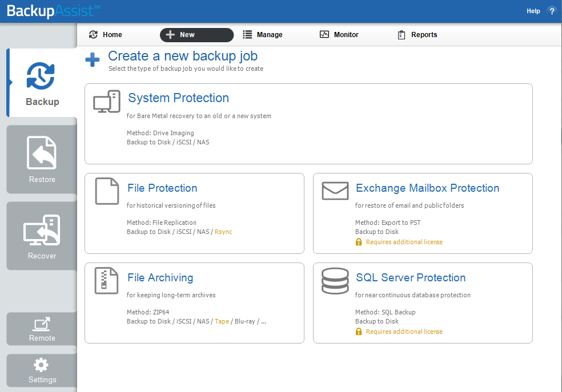Open the Manage tab
This screenshot has width=562, height=392.
[x=263, y=35]
